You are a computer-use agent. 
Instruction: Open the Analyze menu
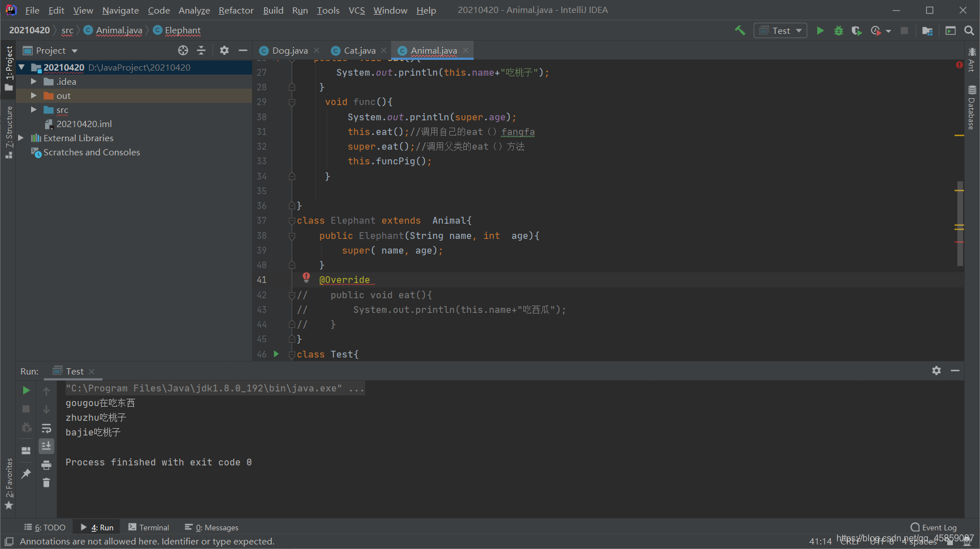coord(194,10)
